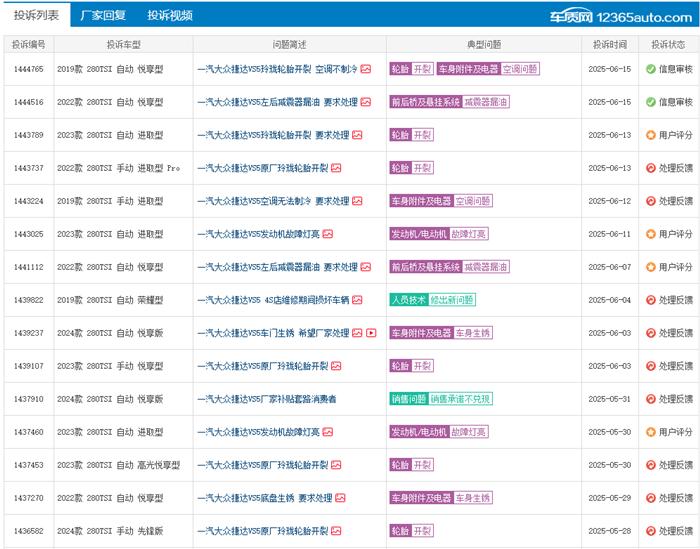The width and height of the screenshot is (700, 549).
Task: Switch to the 投诉视频 tab
Action: pos(170,15)
